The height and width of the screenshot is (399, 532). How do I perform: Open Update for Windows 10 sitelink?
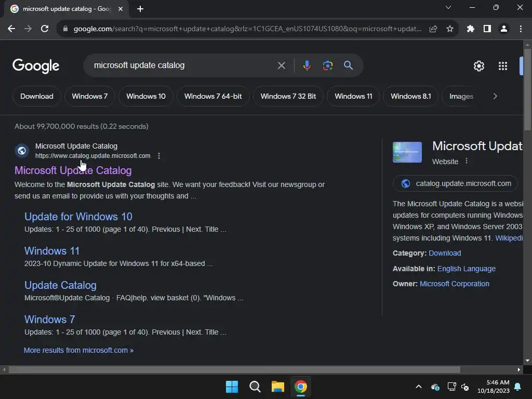78,217
